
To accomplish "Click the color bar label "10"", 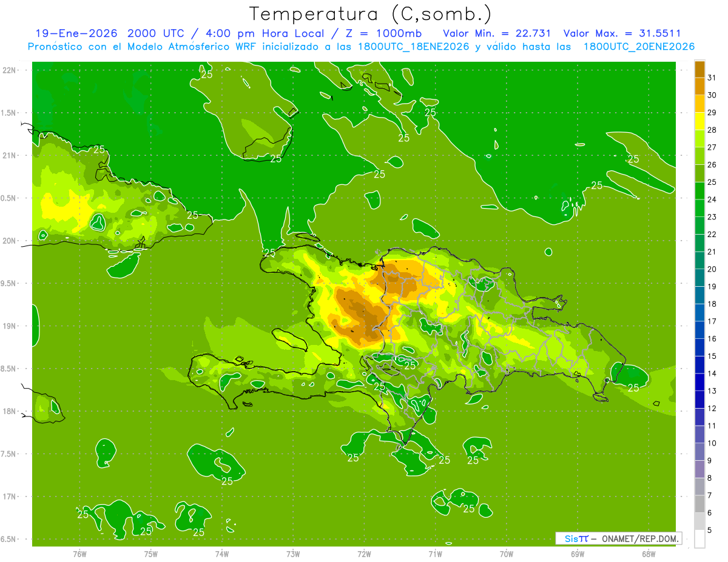I will (712, 443).
